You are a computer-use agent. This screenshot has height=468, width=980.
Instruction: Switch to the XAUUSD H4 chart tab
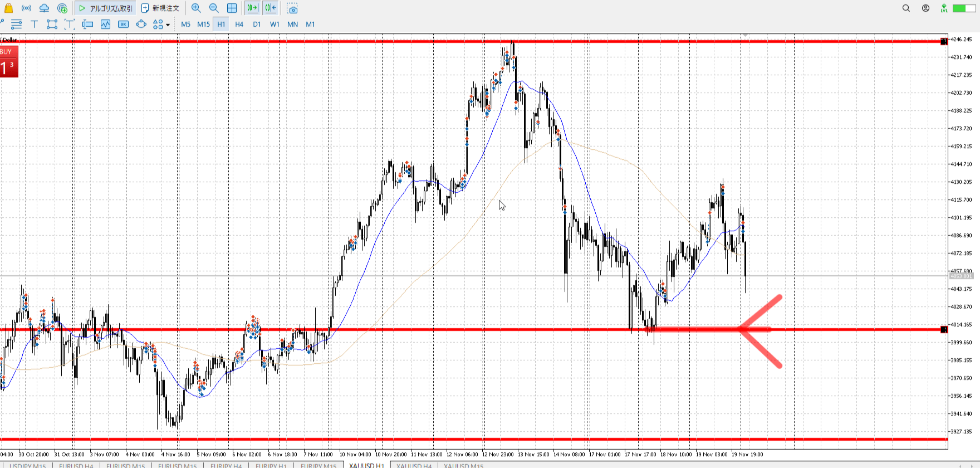click(414, 465)
